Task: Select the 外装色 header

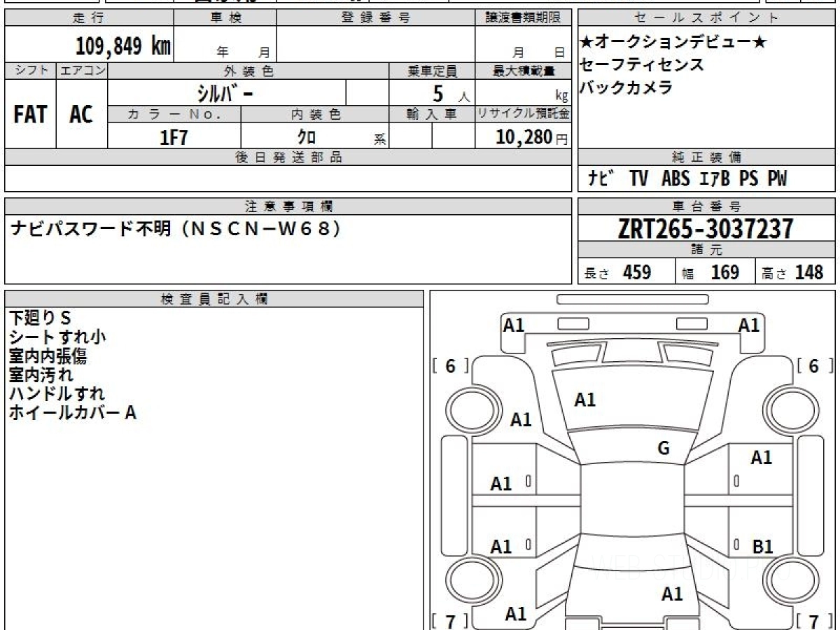Action: (x=248, y=71)
